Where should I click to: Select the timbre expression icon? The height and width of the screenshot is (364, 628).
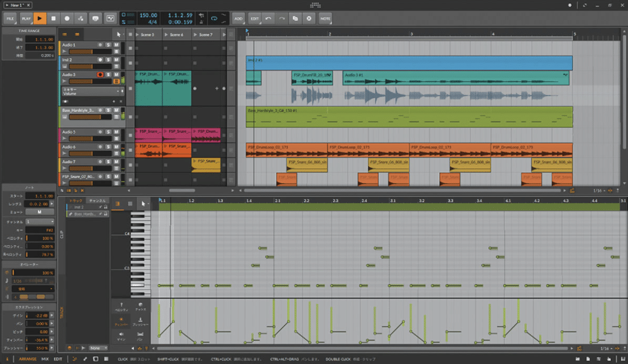(x=121, y=319)
